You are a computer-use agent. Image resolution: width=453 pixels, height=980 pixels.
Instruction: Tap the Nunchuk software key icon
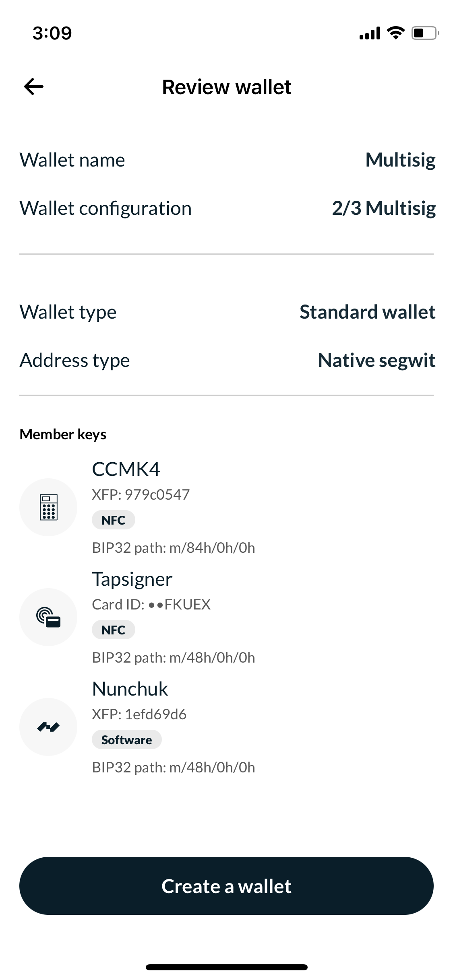[48, 727]
